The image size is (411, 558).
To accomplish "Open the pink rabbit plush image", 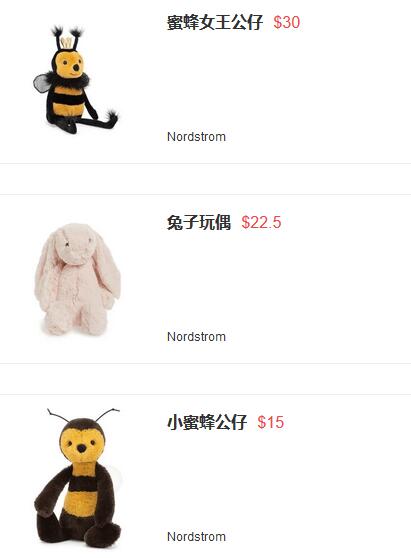I will click(77, 279).
